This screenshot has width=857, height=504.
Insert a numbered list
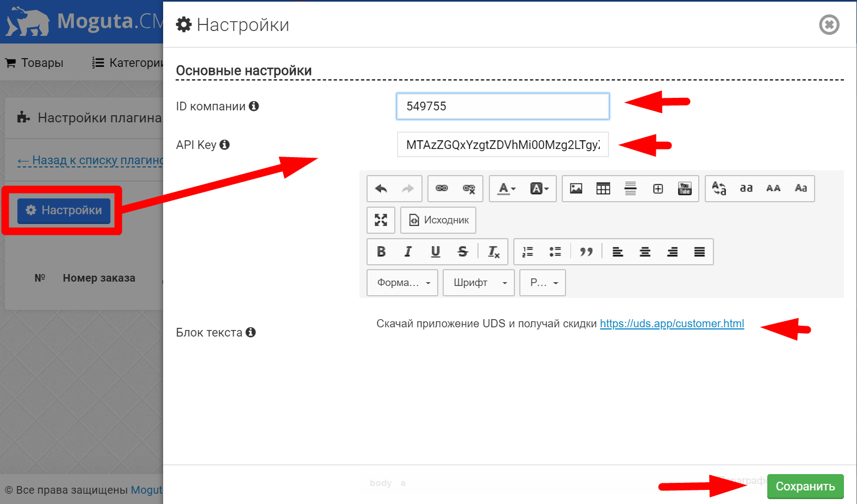(x=527, y=252)
